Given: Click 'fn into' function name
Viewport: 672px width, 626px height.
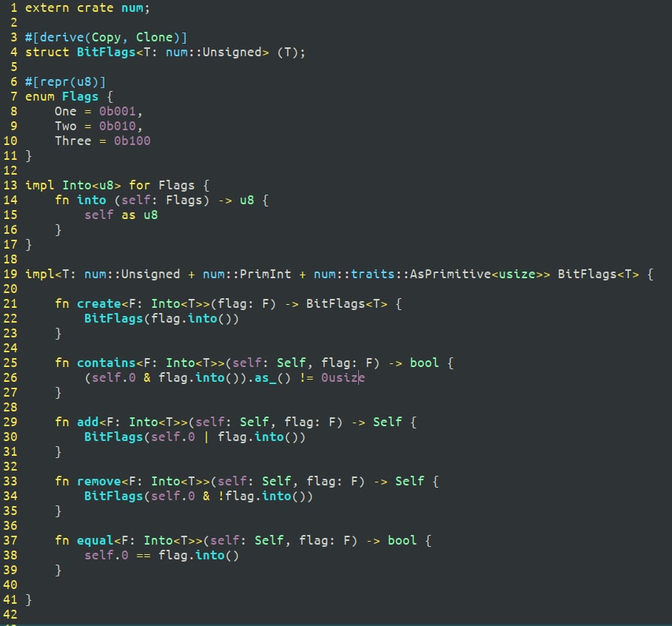Looking at the screenshot, I should pos(80,200).
